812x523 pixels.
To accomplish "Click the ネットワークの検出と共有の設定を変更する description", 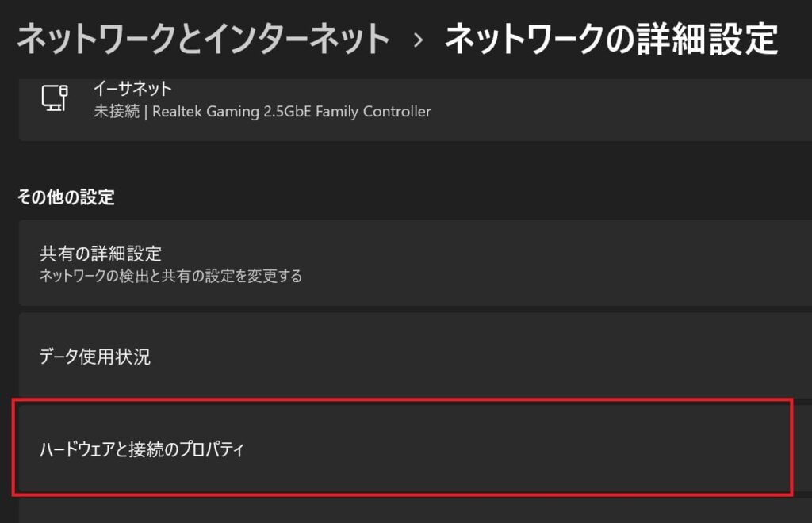I will (170, 277).
